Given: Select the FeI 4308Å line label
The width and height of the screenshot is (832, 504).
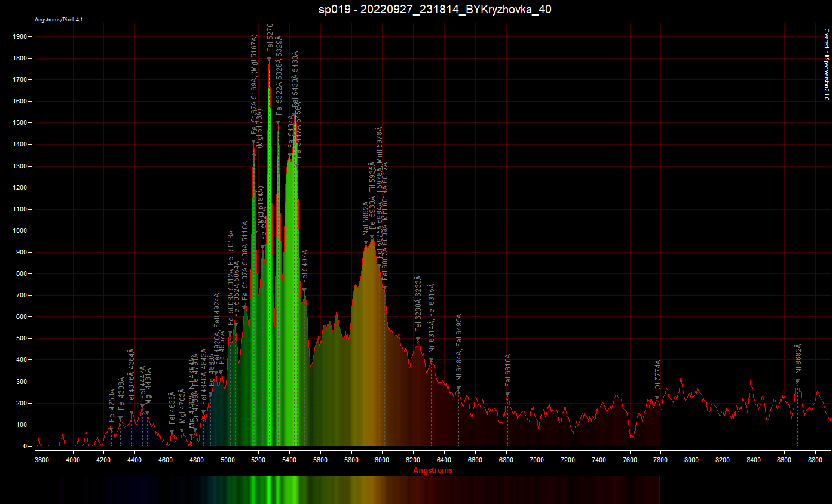Looking at the screenshot, I should coord(121,395).
